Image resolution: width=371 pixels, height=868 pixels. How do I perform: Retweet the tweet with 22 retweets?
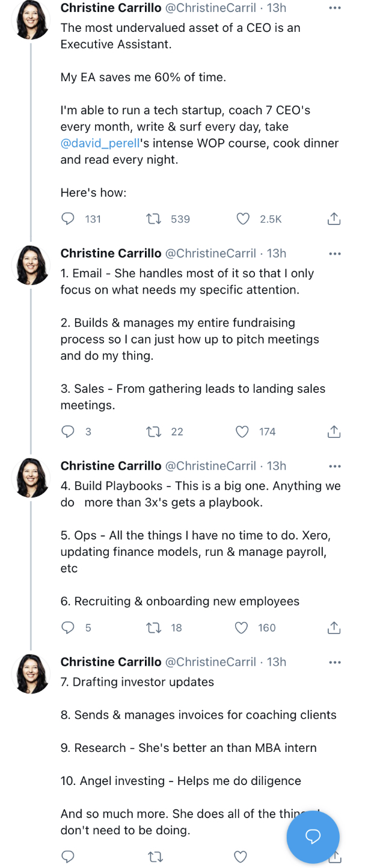pyautogui.click(x=154, y=431)
